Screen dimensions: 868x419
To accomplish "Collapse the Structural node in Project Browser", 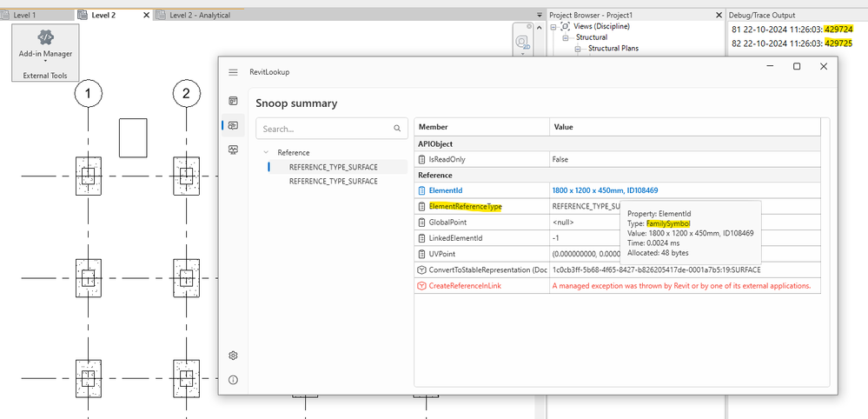I will click(566, 37).
